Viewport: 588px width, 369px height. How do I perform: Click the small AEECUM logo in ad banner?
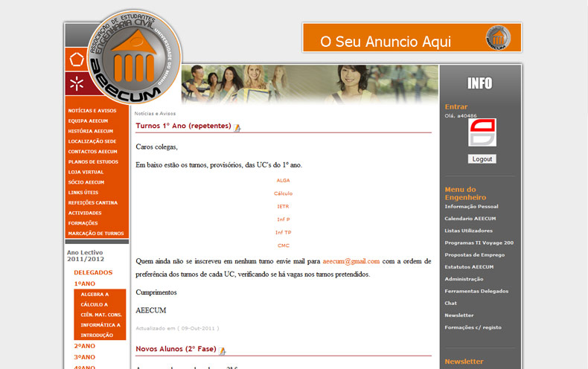click(x=498, y=38)
